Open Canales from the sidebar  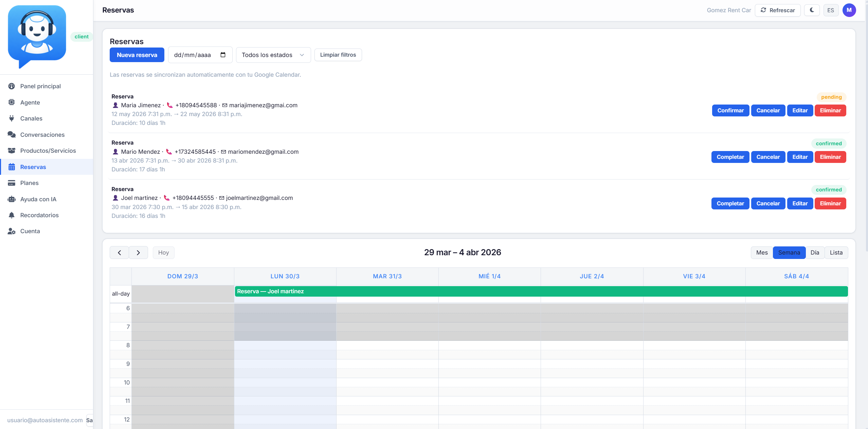(33, 118)
